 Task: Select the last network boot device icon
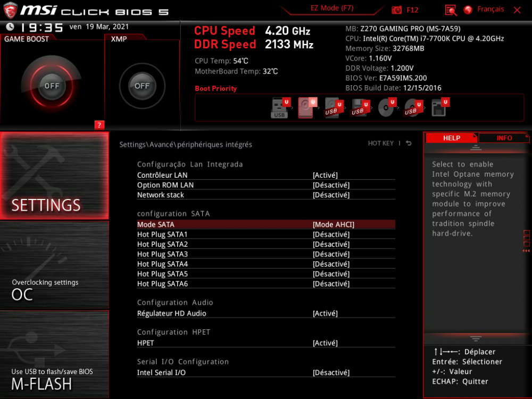click(439, 107)
